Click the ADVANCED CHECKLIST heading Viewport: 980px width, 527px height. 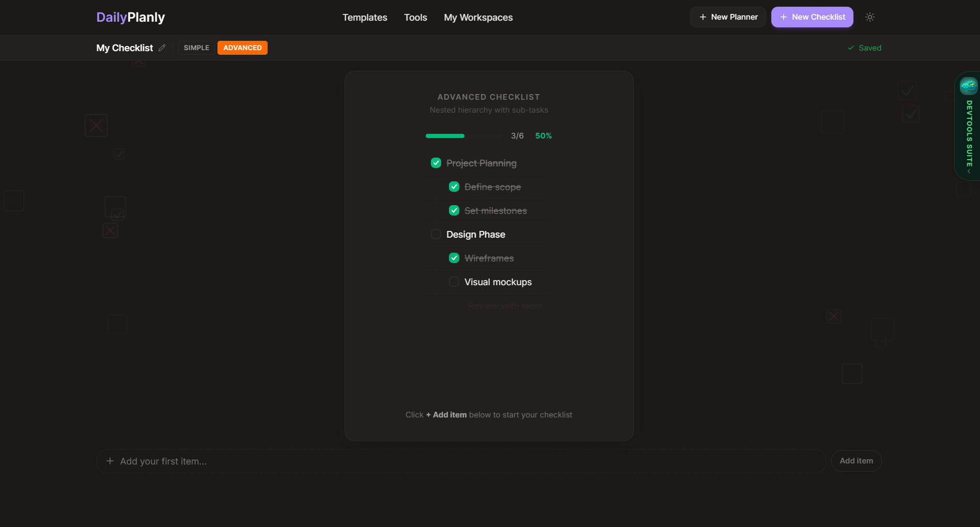pos(489,97)
